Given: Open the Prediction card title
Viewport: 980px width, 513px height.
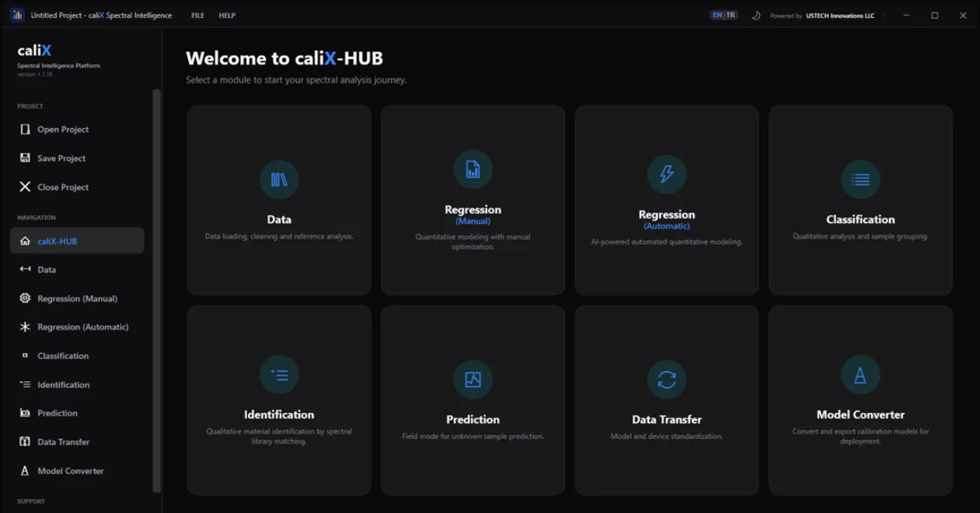Looking at the screenshot, I should [473, 420].
